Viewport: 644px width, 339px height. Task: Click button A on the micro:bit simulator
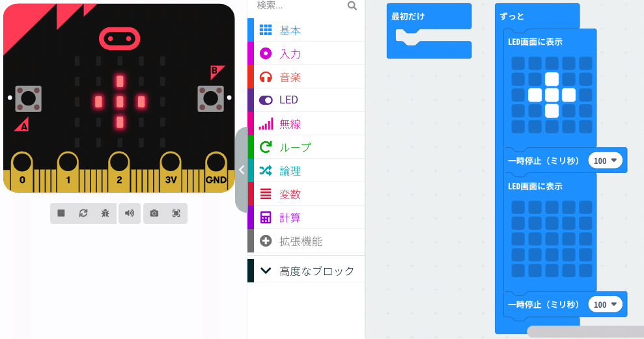(29, 98)
